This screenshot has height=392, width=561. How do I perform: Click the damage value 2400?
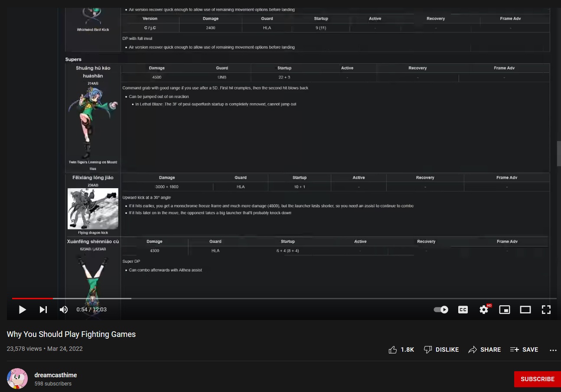[x=211, y=28]
